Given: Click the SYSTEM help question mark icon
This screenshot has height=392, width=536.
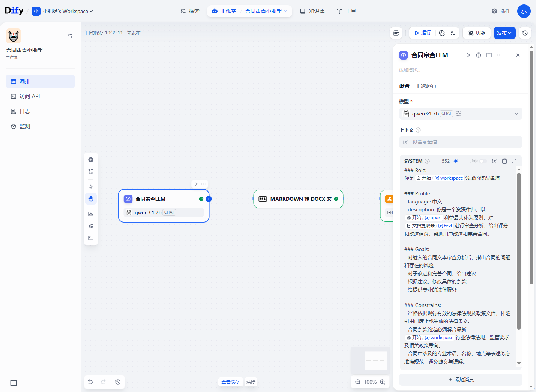Looking at the screenshot, I should (x=427, y=161).
